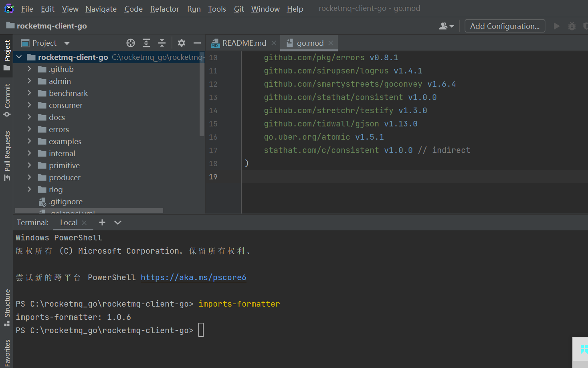The height and width of the screenshot is (368, 588).
Task: Click the Add Configuration button
Action: (x=505, y=26)
